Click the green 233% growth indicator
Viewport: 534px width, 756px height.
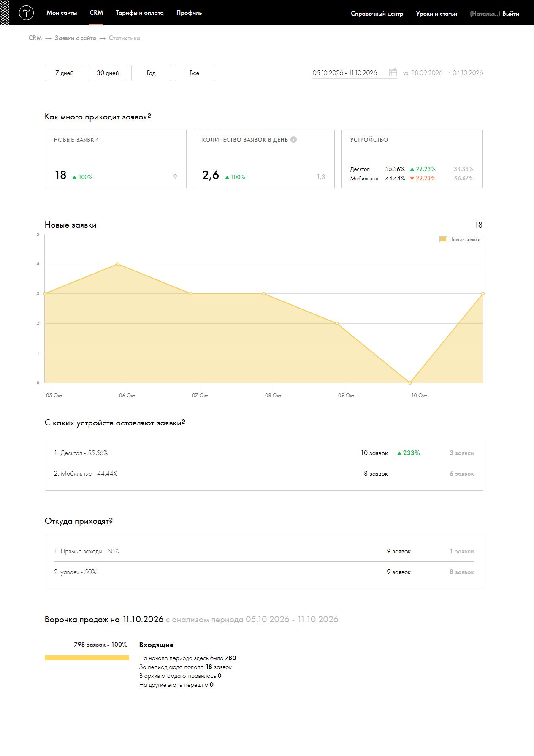point(409,453)
